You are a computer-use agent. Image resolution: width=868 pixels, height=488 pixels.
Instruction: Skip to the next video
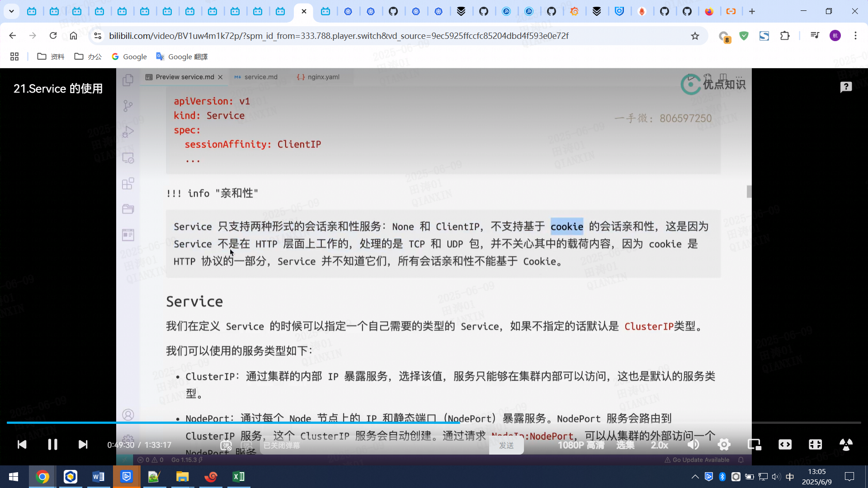pyautogui.click(x=83, y=445)
